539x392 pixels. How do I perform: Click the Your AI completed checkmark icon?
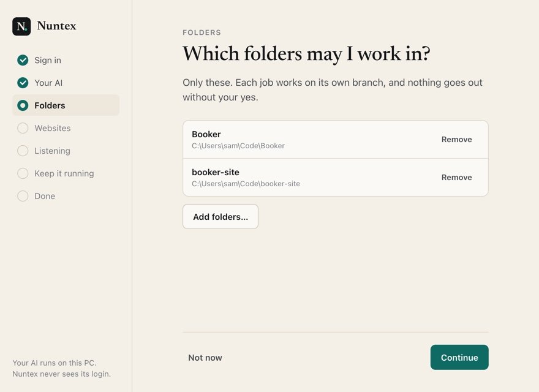(23, 83)
